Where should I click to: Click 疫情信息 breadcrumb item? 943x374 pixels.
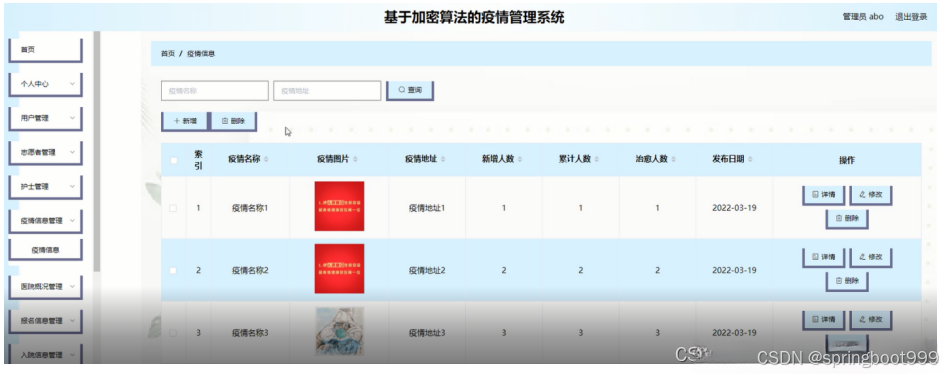(201, 54)
